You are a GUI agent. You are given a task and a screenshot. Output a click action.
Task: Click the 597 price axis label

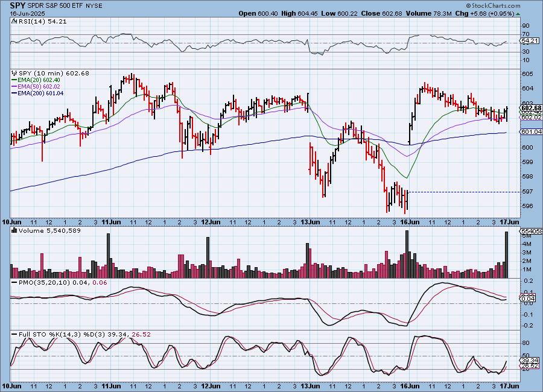(x=528, y=191)
